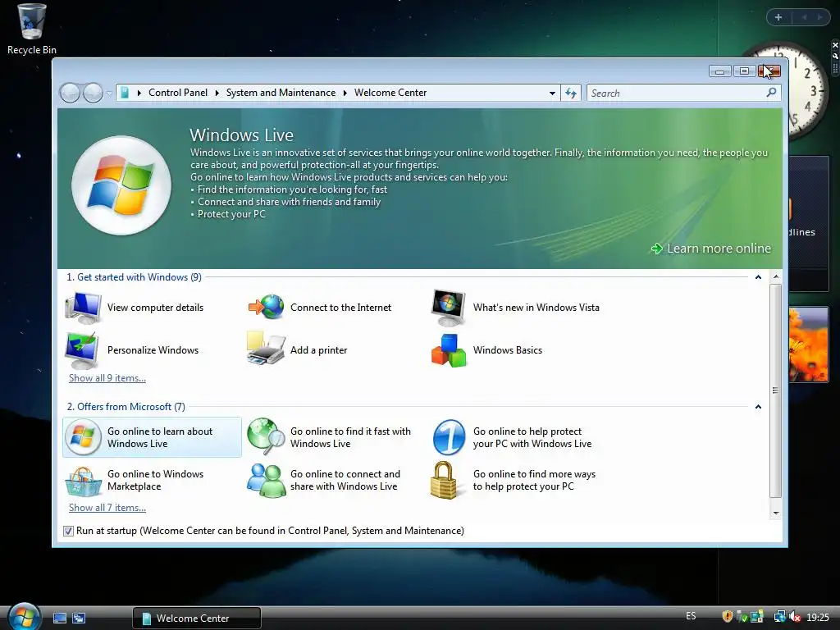
Task: Click the Forward navigation arrow
Action: tap(93, 93)
